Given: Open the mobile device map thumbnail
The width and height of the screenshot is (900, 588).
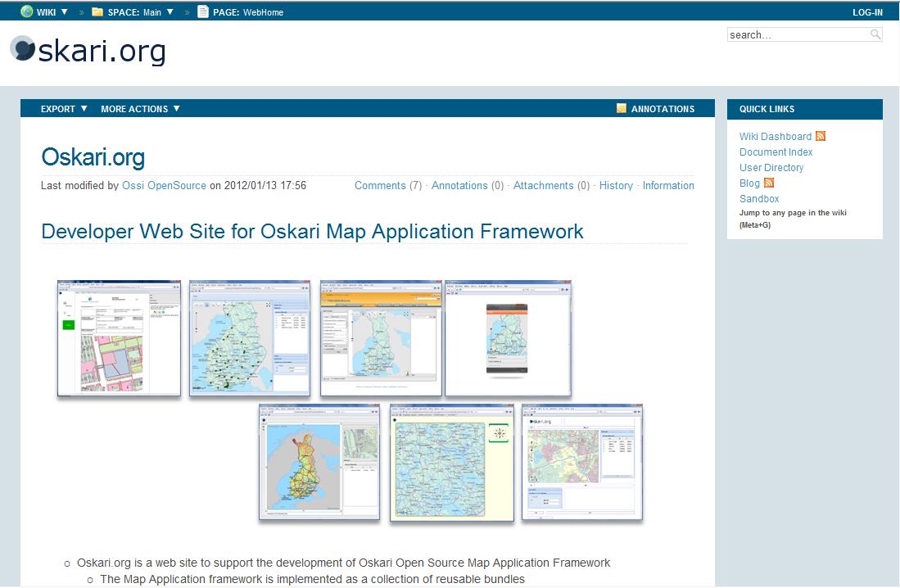Looking at the screenshot, I should click(508, 337).
